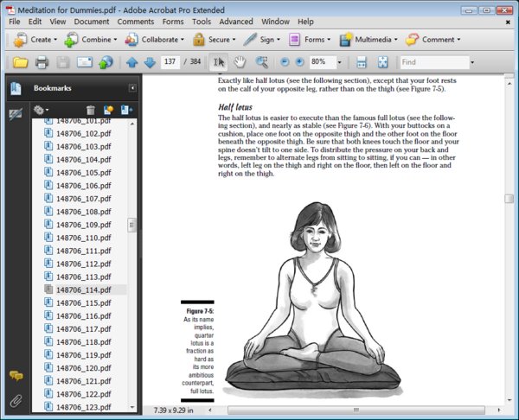519x420 pixels.
Task: Click the Zoom Out minus button
Action: coord(285,62)
